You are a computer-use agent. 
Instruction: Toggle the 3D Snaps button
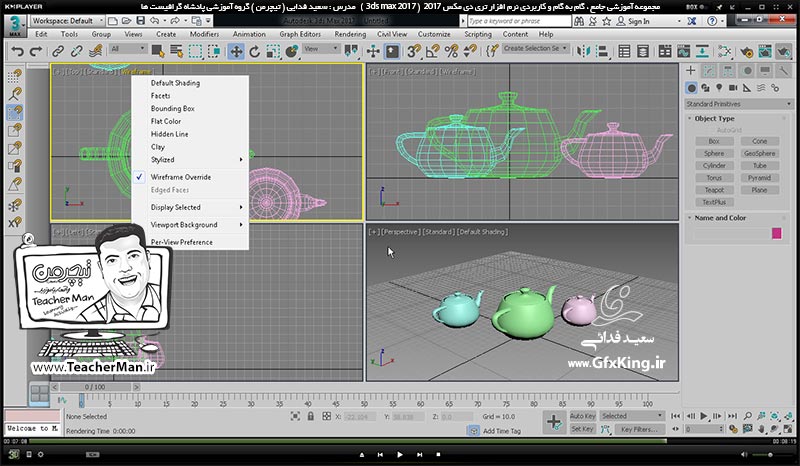pos(414,52)
